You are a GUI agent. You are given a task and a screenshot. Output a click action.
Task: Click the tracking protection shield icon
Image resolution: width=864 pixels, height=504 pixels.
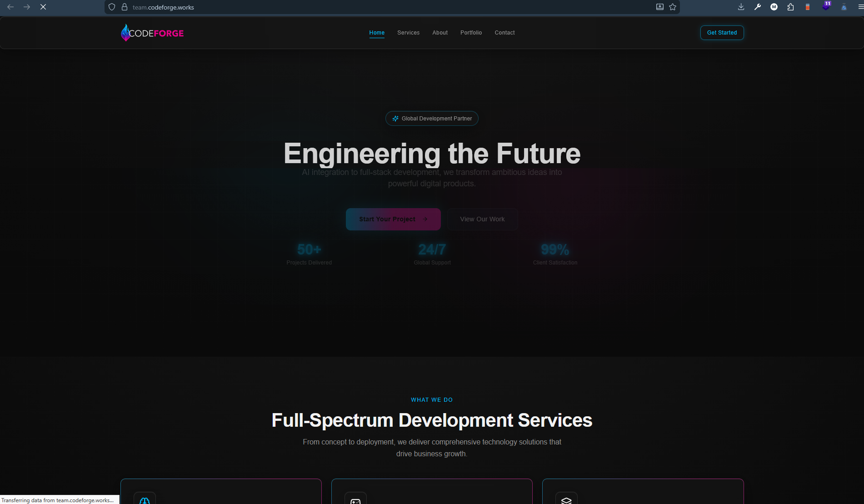[111, 7]
